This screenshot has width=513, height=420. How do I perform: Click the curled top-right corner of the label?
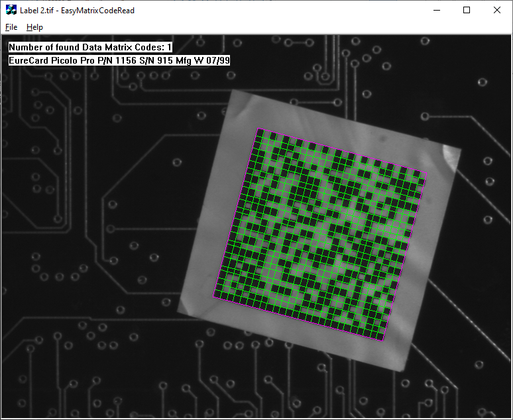coord(452,156)
